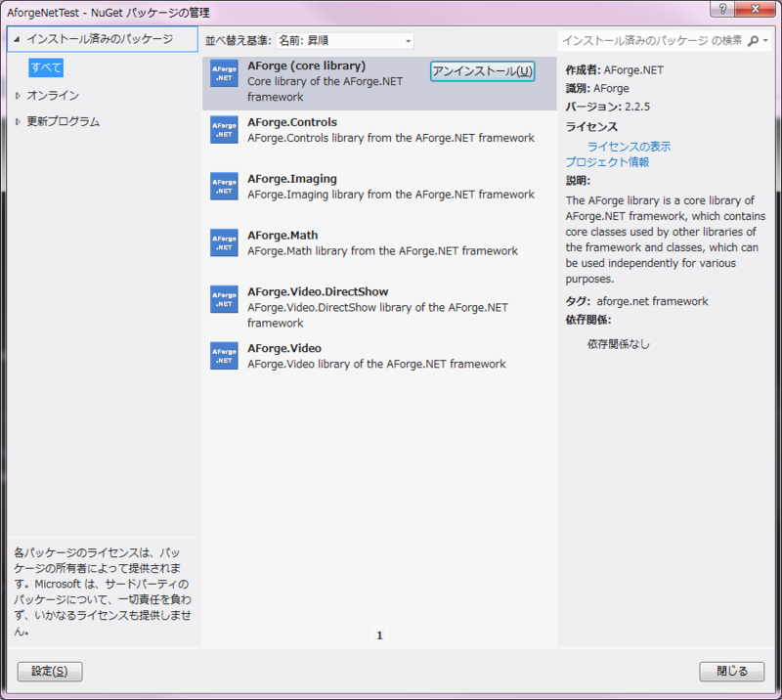
Task: Select the AForge.Controls package title
Action: tap(292, 122)
